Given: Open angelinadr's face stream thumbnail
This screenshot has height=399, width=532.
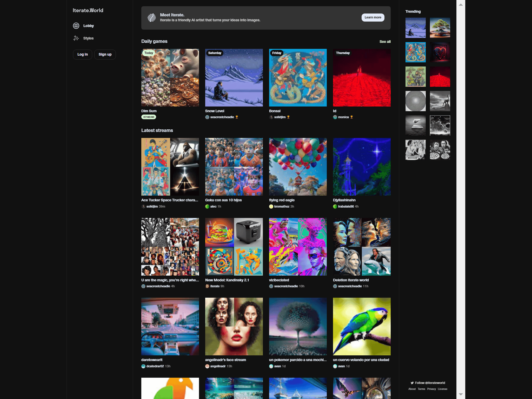Looking at the screenshot, I should [234, 327].
